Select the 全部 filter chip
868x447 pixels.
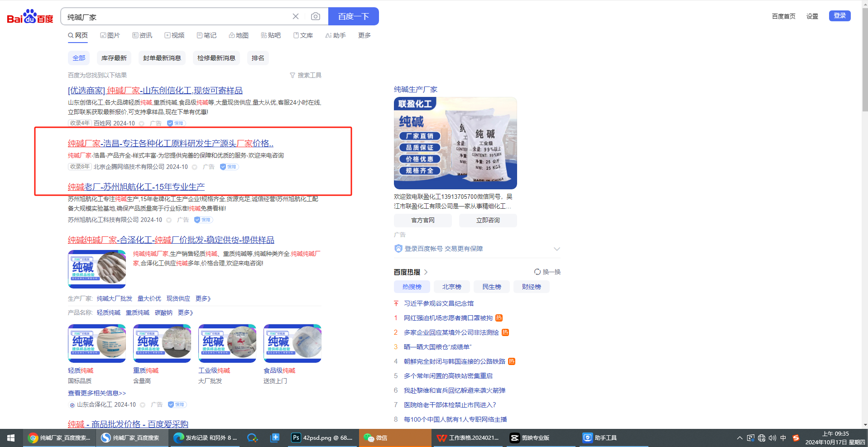click(x=79, y=58)
